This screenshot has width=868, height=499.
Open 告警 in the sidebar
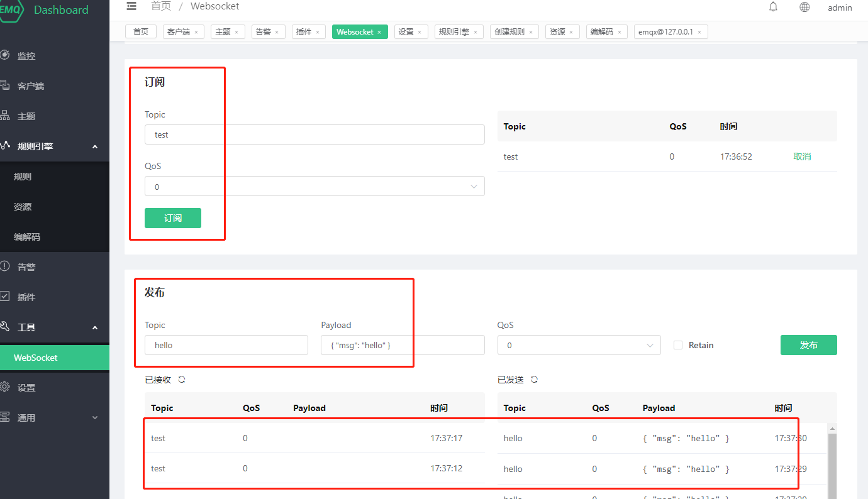click(55, 267)
